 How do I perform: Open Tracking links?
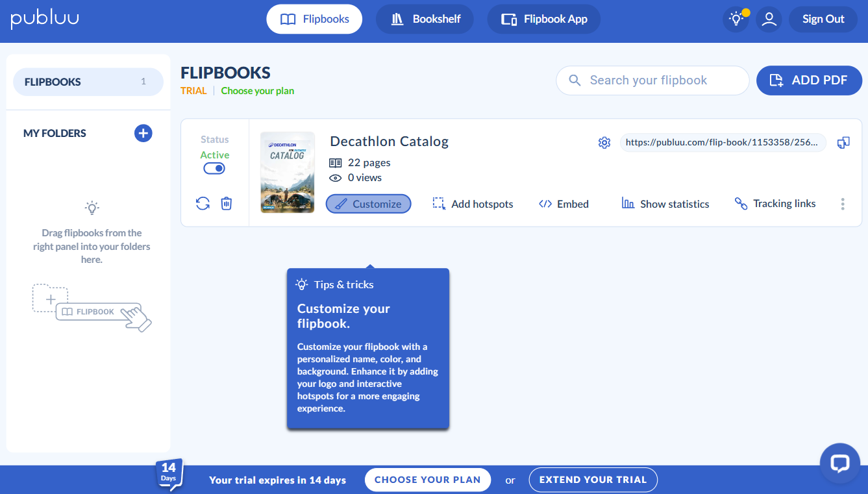pos(775,204)
